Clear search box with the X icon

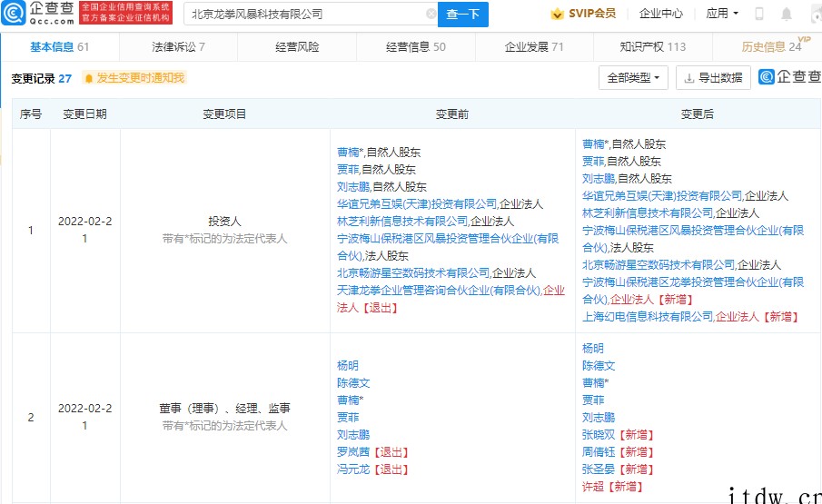(x=431, y=15)
